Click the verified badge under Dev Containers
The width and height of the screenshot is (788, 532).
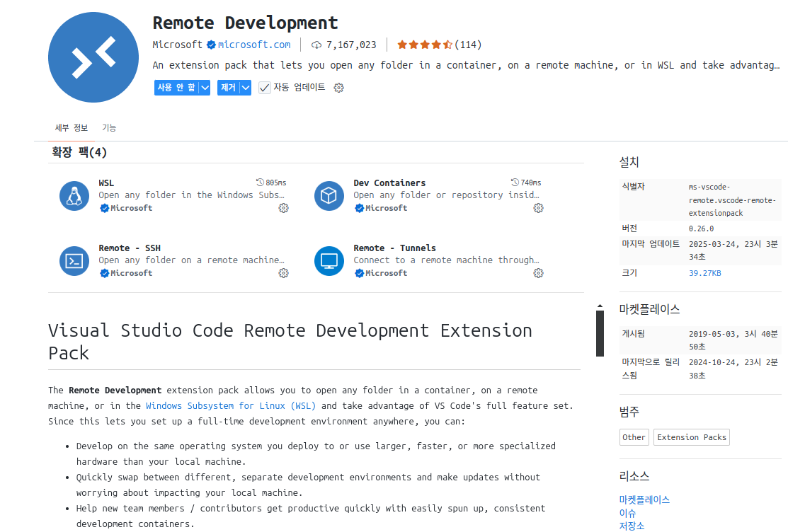pos(359,208)
